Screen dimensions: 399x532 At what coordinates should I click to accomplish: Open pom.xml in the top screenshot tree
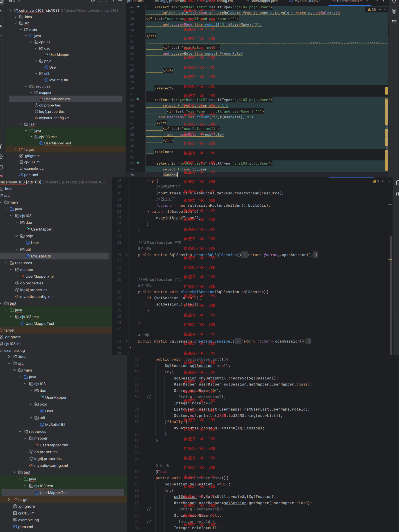pyautogui.click(x=29, y=175)
